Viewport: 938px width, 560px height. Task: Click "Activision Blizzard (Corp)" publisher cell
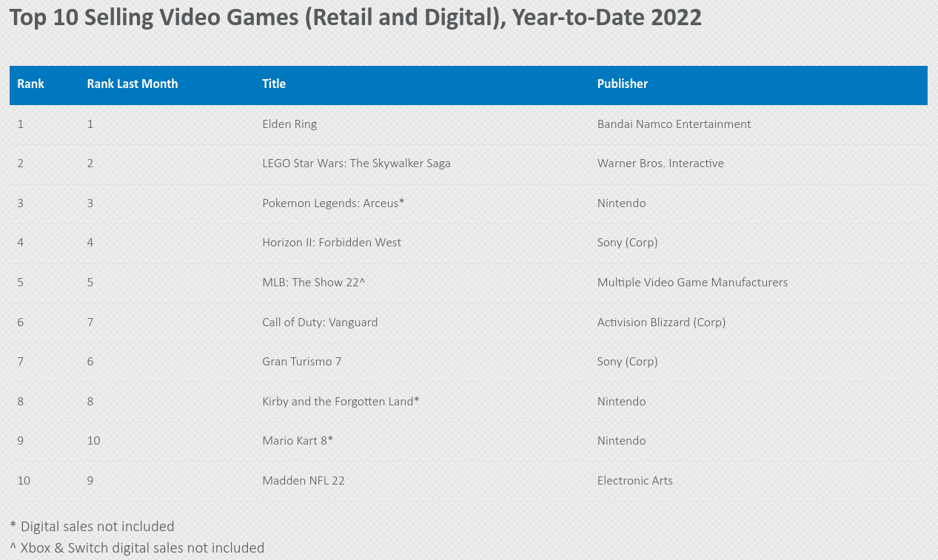(661, 323)
